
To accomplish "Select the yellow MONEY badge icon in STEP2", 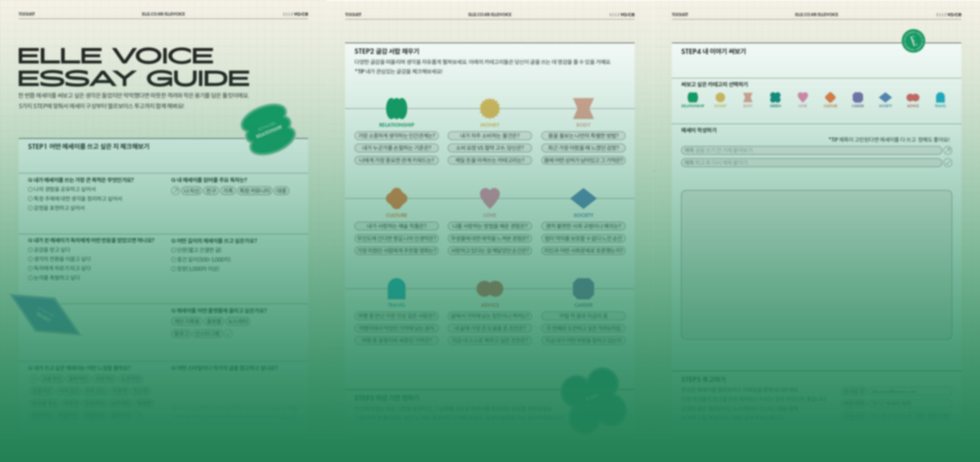I will (x=490, y=109).
